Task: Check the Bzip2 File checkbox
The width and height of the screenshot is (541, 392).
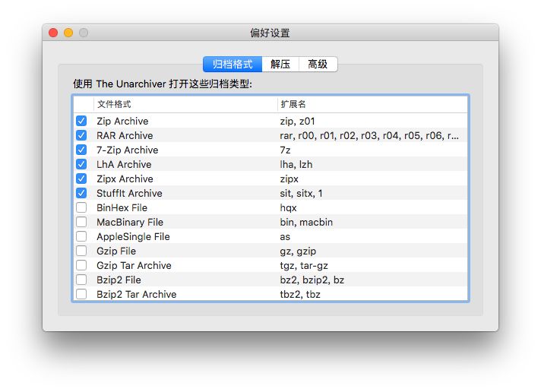Action: coord(81,280)
